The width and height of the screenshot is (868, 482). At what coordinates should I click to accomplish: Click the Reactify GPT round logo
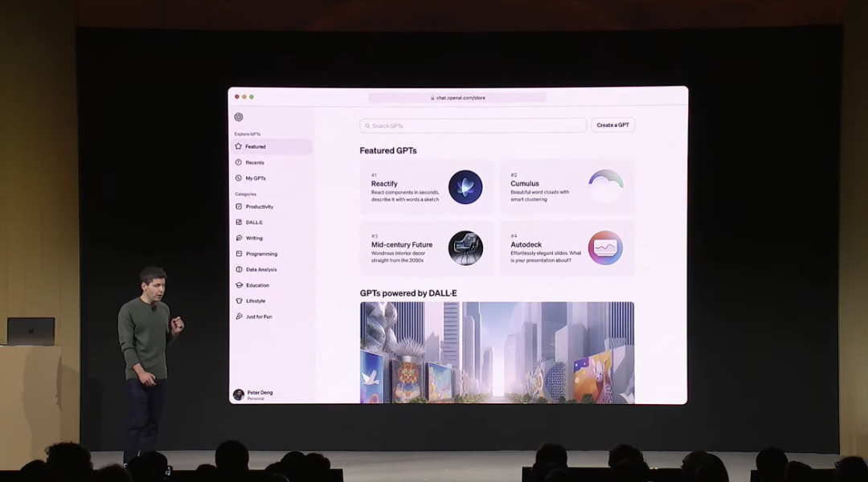[x=465, y=187]
